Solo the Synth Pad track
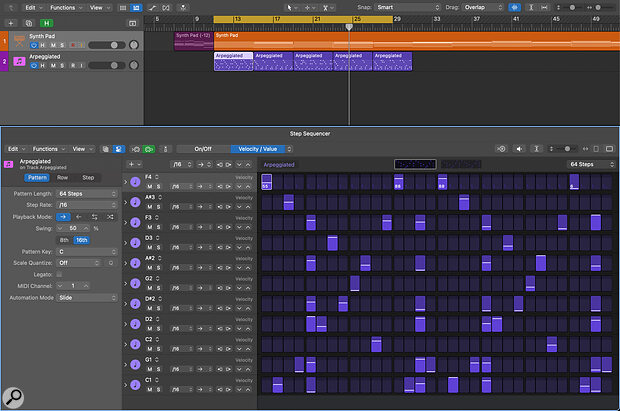This screenshot has height=411, width=620. coord(62,45)
